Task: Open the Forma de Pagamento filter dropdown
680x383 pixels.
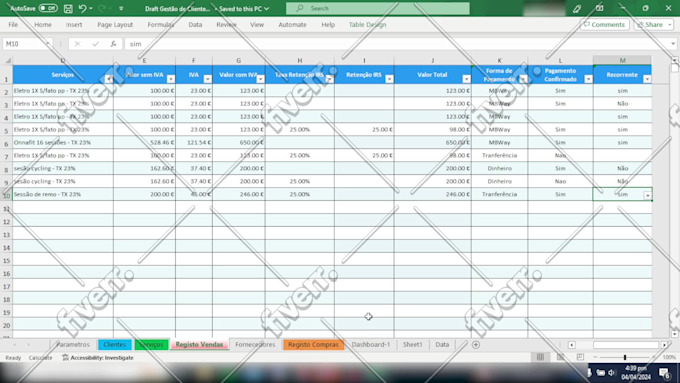Action: (x=523, y=79)
